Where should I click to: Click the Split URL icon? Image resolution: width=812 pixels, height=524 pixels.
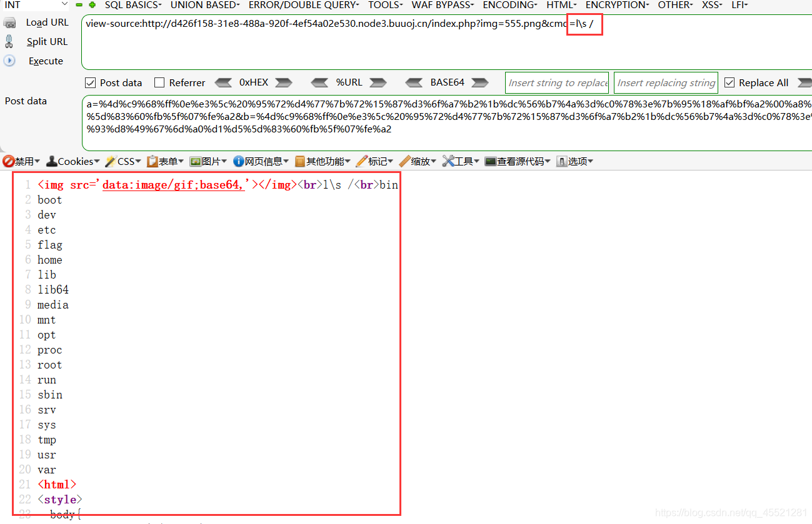pos(9,41)
